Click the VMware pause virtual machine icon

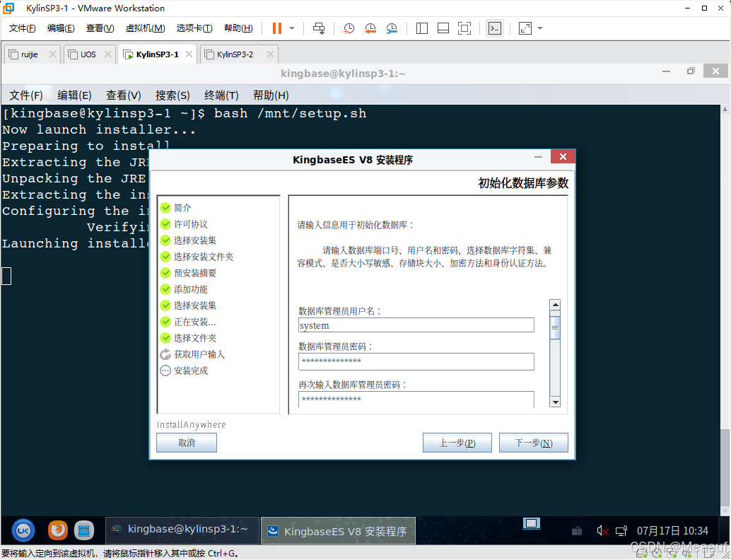coord(277,28)
